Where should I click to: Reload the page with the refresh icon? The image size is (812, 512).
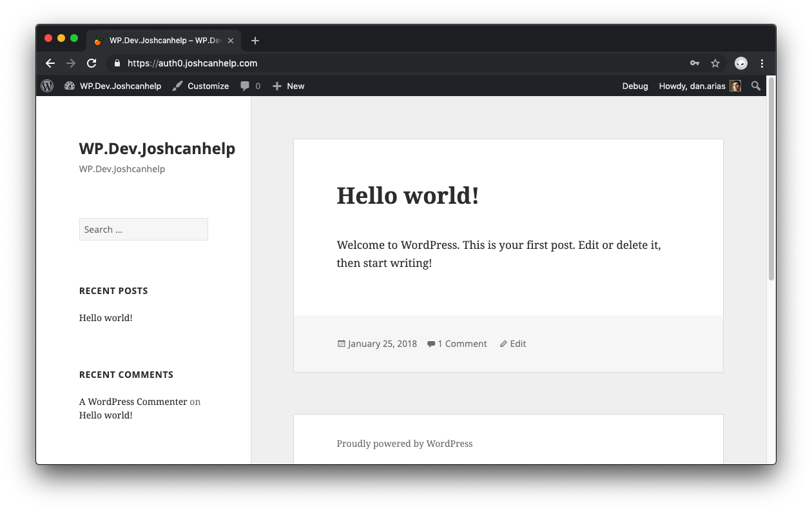tap(92, 63)
